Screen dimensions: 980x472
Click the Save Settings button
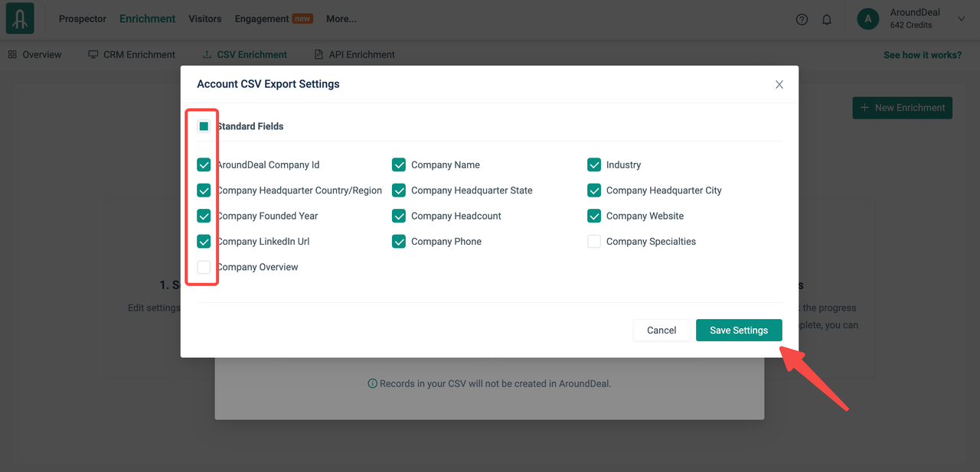(x=738, y=330)
